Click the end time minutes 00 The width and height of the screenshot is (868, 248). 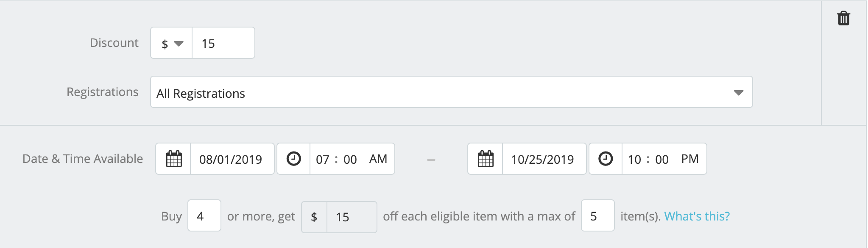[x=662, y=160]
